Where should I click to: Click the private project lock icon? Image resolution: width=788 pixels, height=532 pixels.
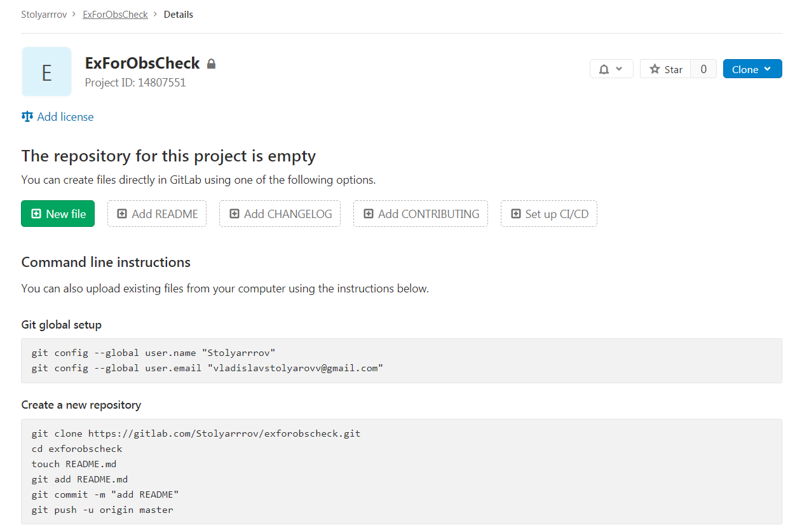click(212, 64)
